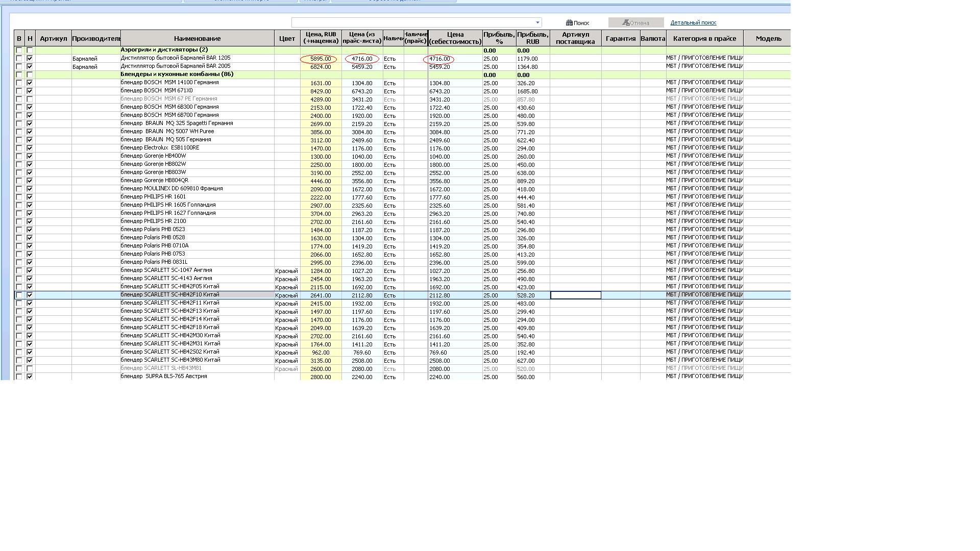Select the Аэрогрили и дистиляторы (2) group row
The width and height of the screenshot is (980, 551).
(402, 51)
